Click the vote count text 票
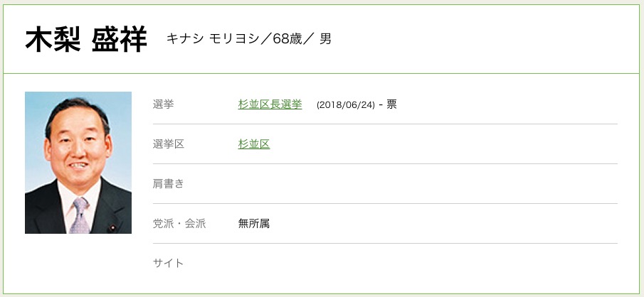The height and width of the screenshot is (297, 644). (391, 104)
